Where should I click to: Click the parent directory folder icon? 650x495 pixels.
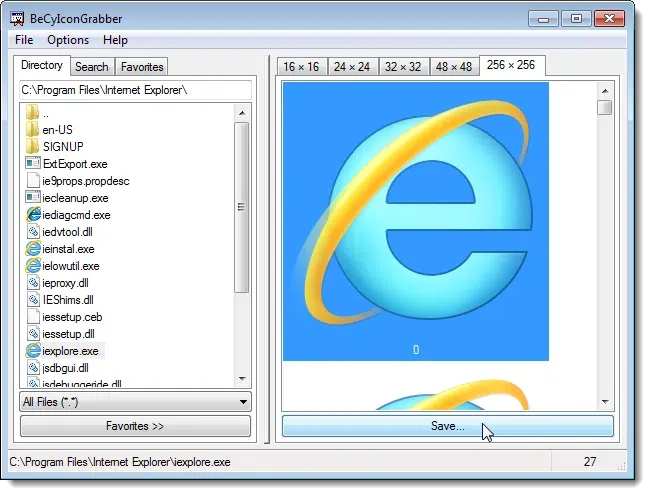pos(33,112)
